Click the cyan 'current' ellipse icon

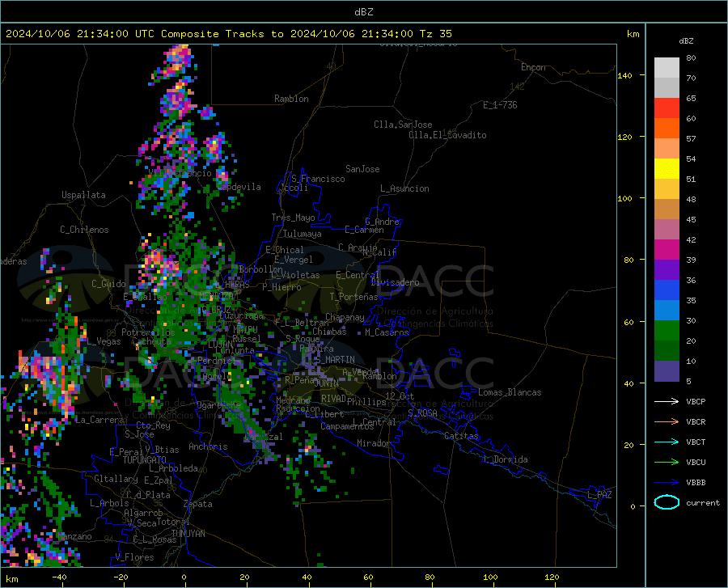(x=667, y=502)
